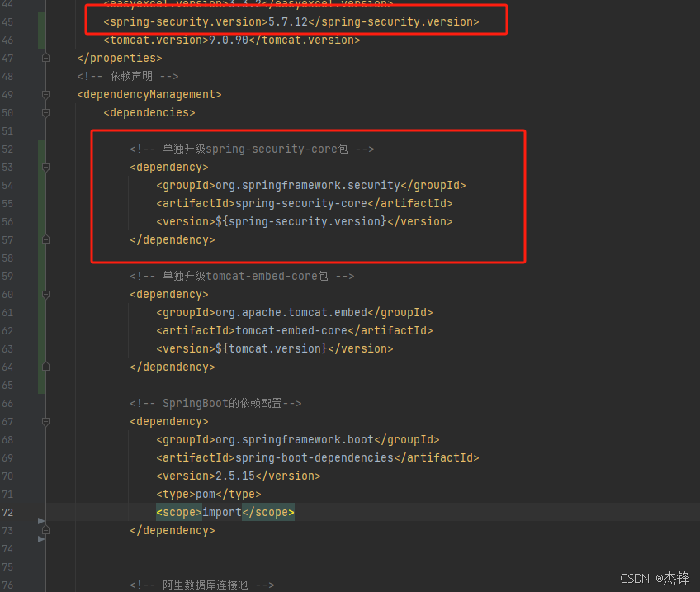The width and height of the screenshot is (700, 592).
Task: Click the tomcat.version value 9.0.90
Action: pyautogui.click(x=229, y=40)
